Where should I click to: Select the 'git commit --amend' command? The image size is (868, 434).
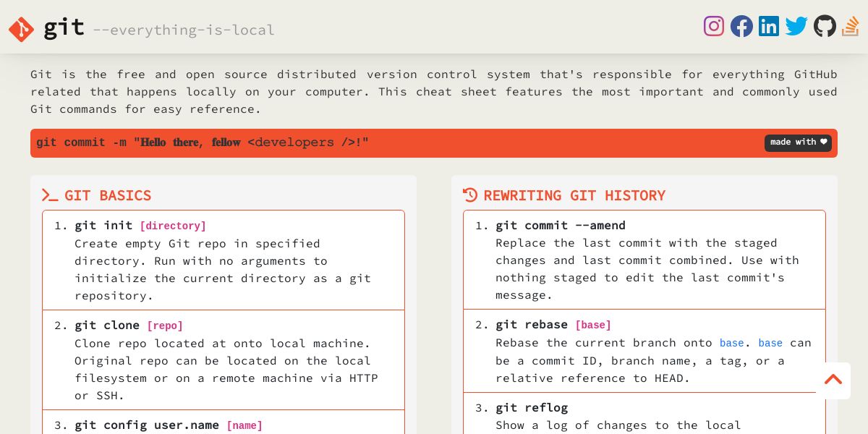pos(561,226)
